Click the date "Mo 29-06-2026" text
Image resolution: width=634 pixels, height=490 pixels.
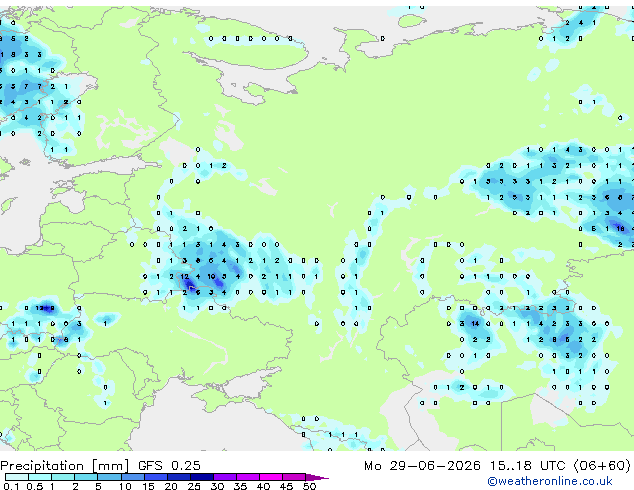[x=422, y=466]
